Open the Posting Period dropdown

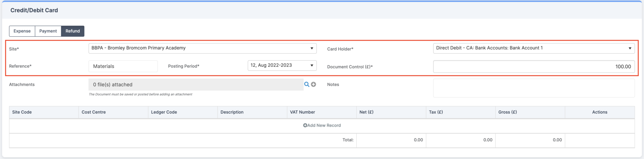click(282, 65)
